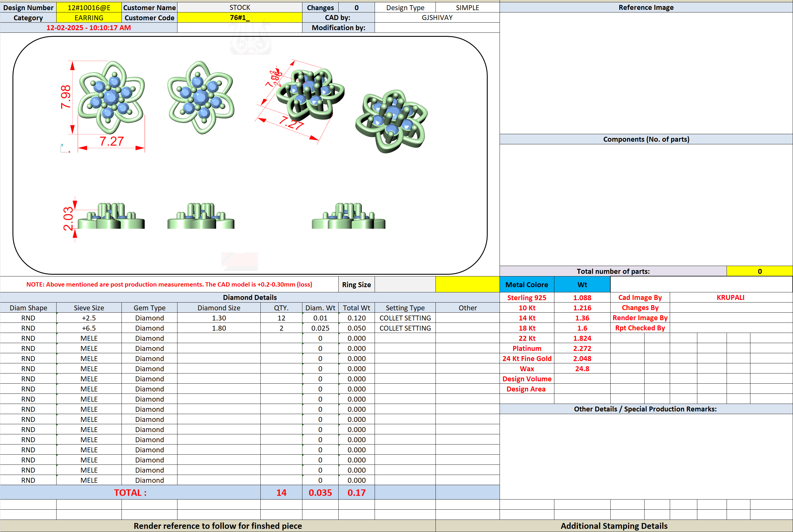Click the STOCK customer name cell

(240, 8)
